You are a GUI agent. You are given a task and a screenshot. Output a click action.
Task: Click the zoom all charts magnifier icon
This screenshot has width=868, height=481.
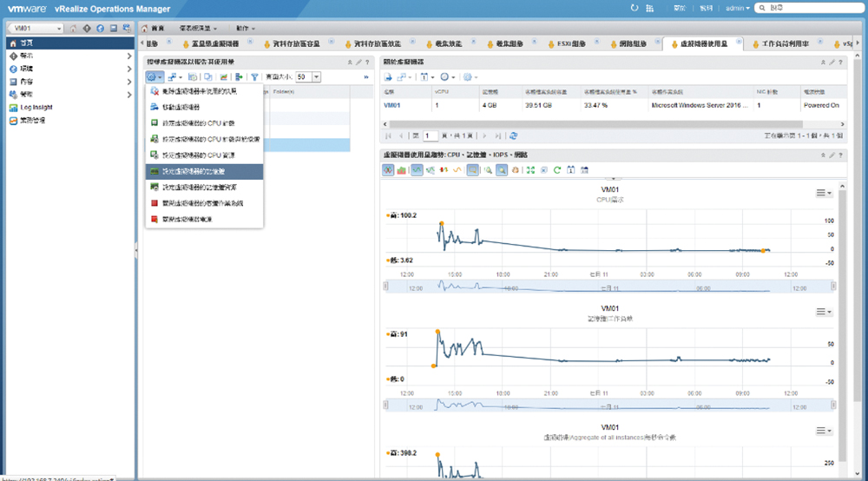click(x=488, y=170)
